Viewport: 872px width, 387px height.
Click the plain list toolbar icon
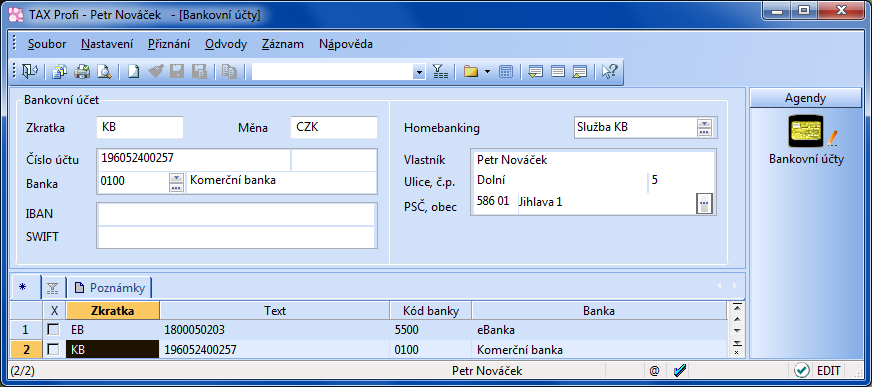[558, 72]
